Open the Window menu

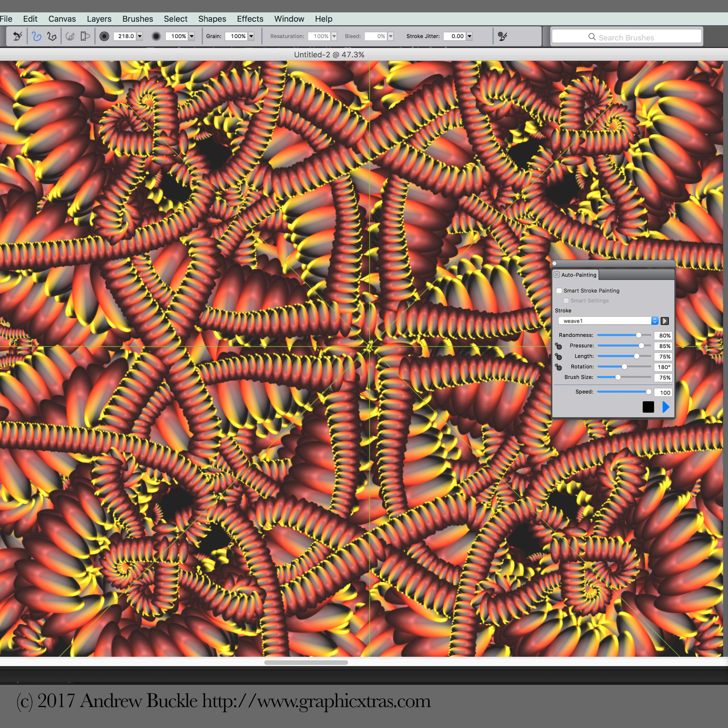click(289, 19)
